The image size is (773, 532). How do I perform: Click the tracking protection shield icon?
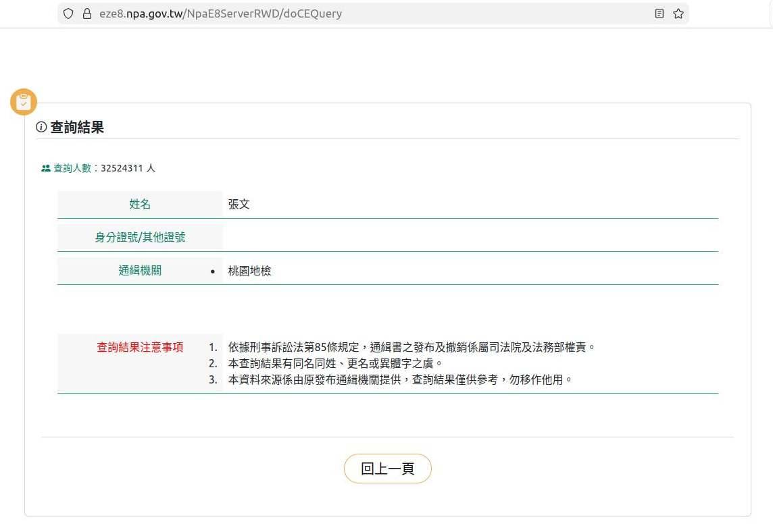click(68, 14)
